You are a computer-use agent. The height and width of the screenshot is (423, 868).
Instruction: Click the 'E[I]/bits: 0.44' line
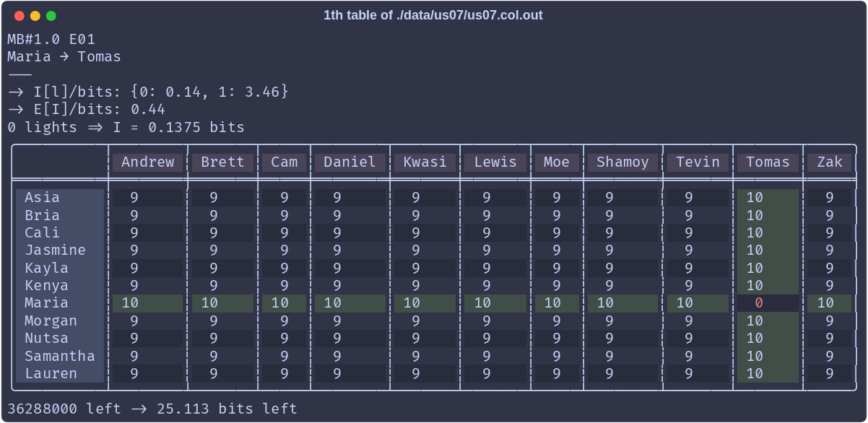(86, 110)
